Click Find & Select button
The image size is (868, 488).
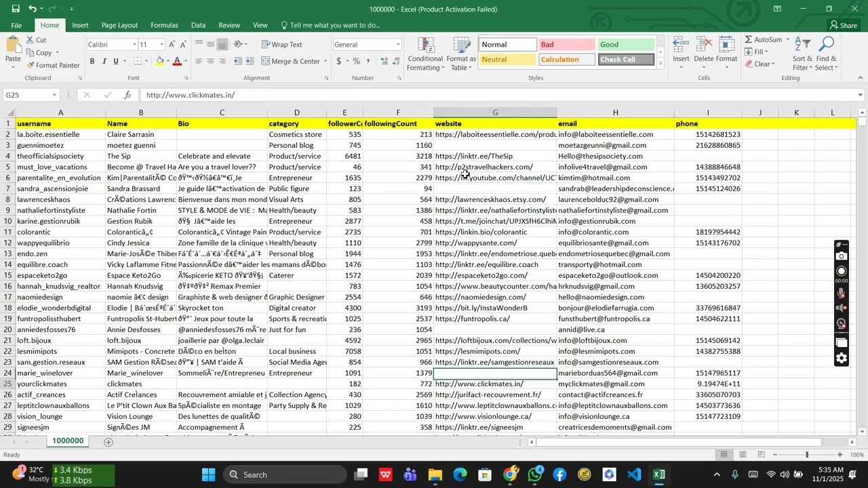pos(827,54)
